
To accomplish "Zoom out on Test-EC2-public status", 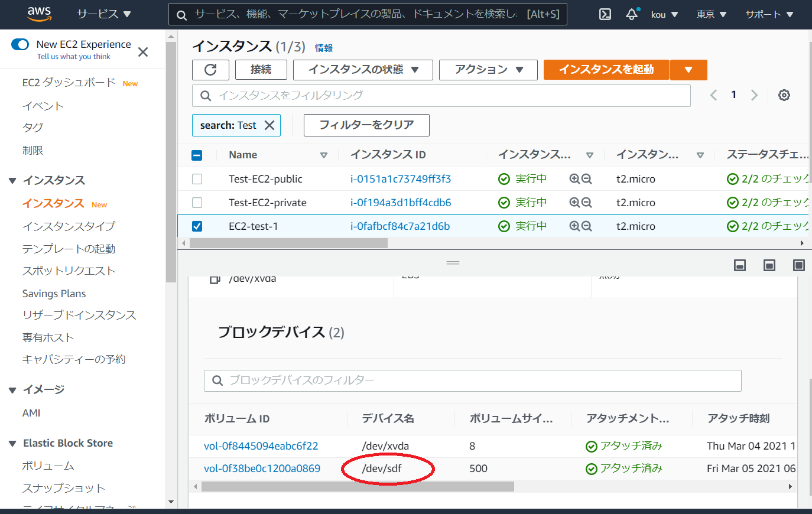I will (586, 179).
